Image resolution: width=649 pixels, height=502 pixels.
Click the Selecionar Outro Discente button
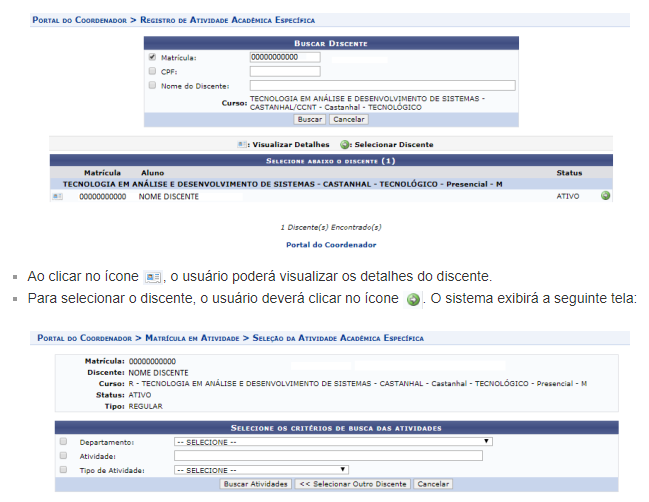pos(352,484)
